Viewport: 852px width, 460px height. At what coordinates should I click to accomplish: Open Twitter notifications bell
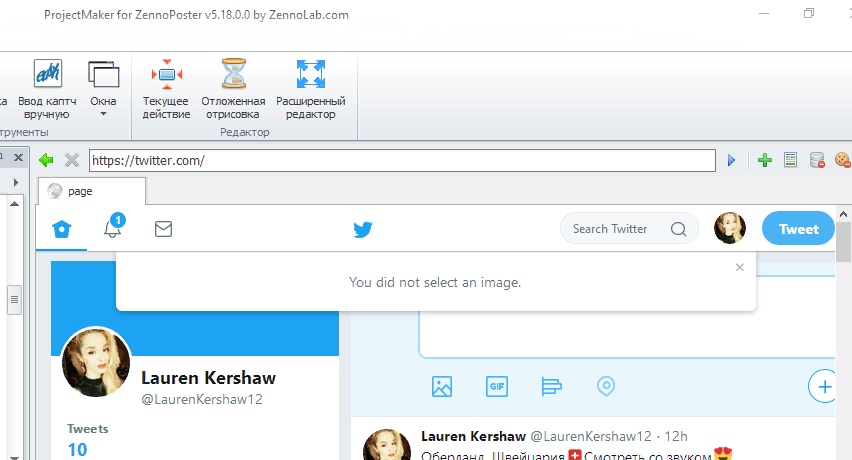(x=114, y=226)
